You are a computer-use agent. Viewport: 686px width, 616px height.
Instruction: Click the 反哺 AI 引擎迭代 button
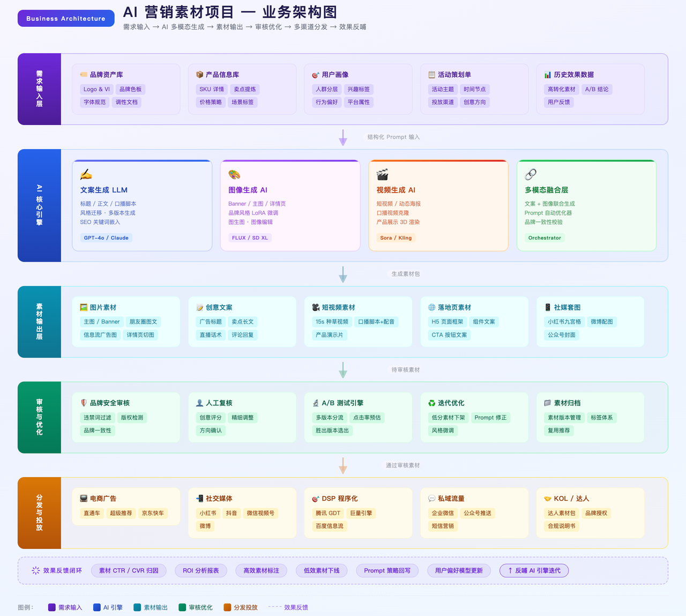tap(534, 570)
